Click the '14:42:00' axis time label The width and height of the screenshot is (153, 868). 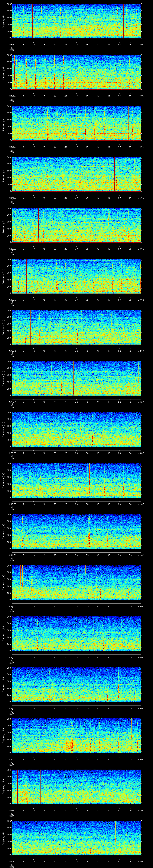(x=12, y=606)
